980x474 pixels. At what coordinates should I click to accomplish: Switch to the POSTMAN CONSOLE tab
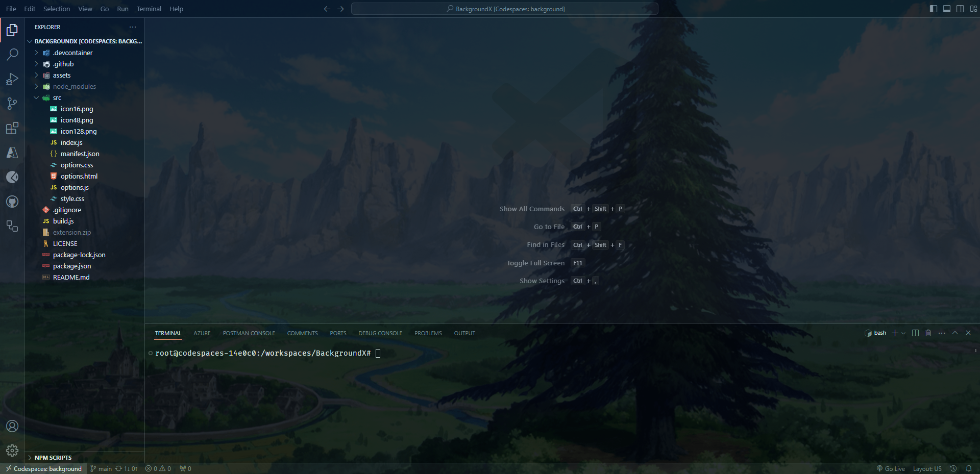click(x=249, y=333)
